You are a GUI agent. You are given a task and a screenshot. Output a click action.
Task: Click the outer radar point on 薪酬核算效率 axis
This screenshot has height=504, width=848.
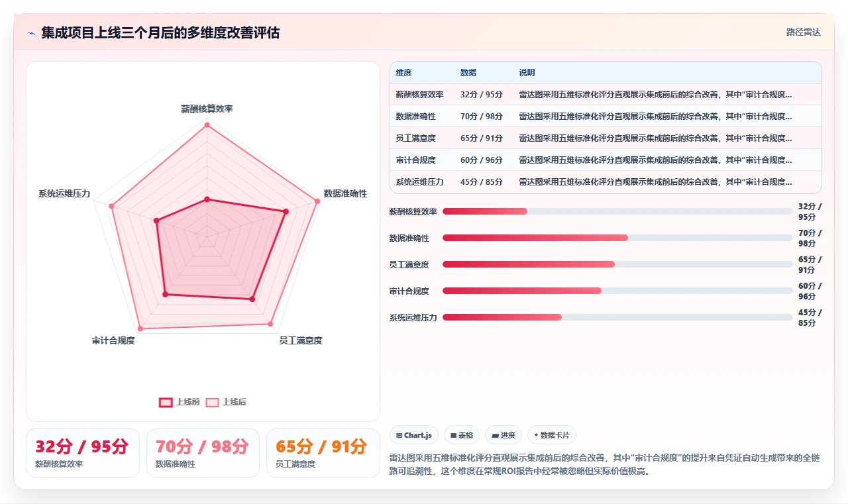point(207,125)
